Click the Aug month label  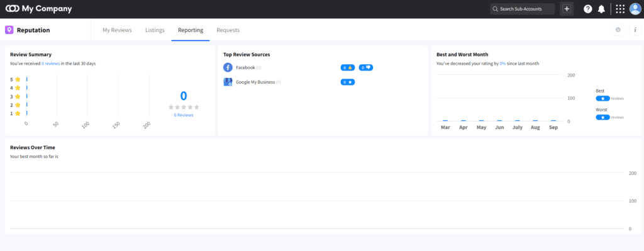pyautogui.click(x=535, y=127)
